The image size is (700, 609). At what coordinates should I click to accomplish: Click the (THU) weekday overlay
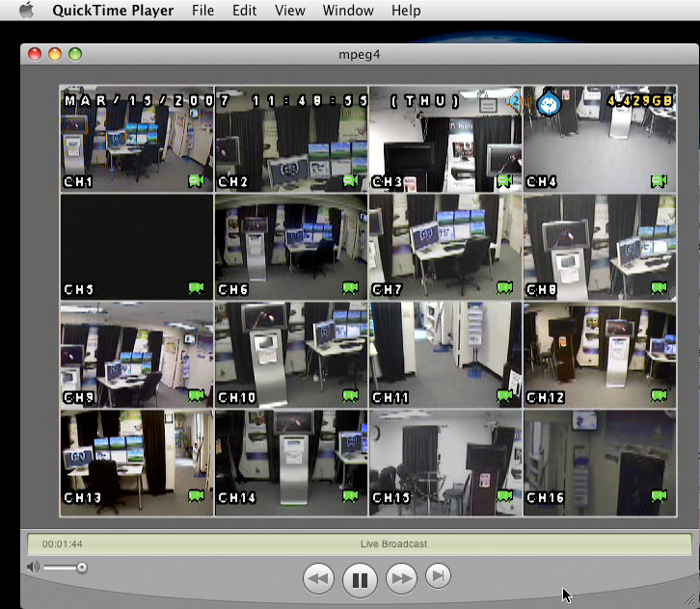coord(424,101)
